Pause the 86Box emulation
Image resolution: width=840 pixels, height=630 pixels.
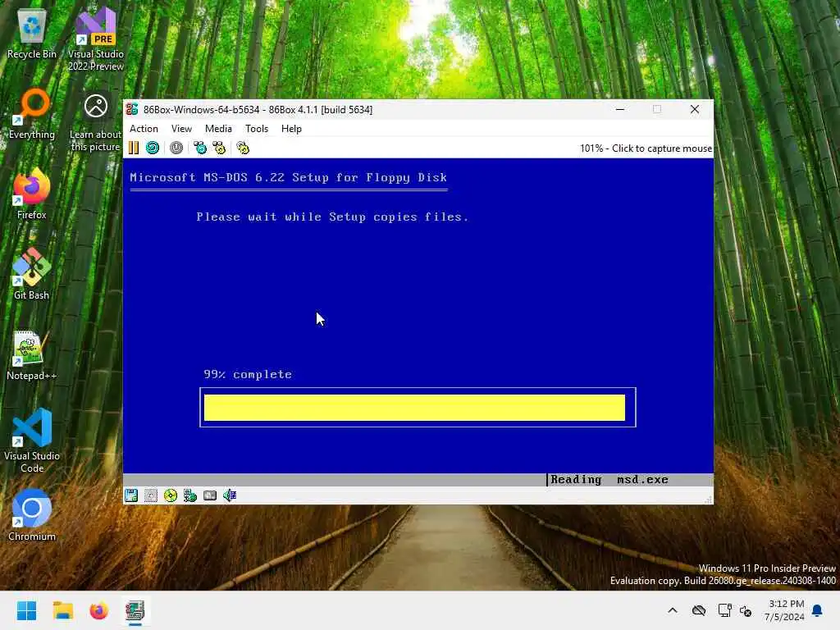tap(134, 148)
